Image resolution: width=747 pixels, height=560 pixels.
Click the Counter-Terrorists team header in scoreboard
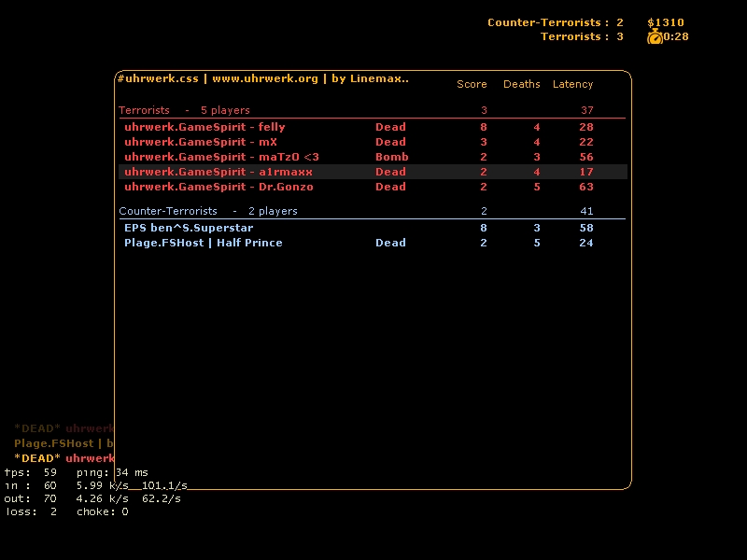point(168,211)
